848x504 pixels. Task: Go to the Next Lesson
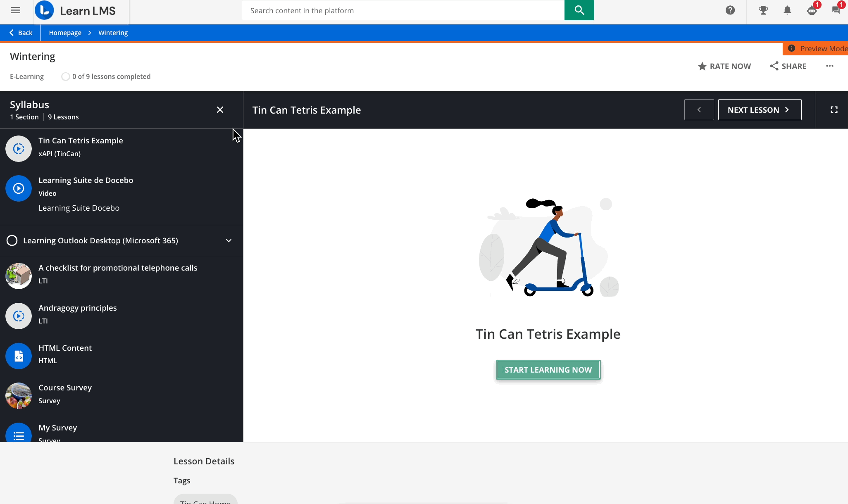[760, 110]
